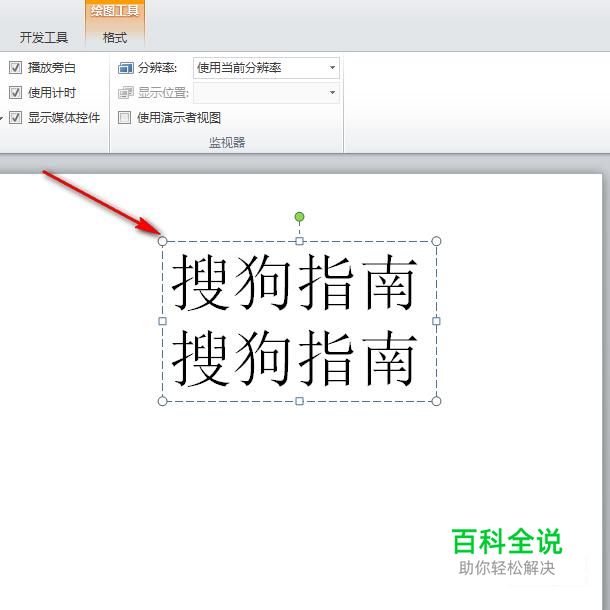610x610 pixels.
Task: Click the top-middle square handle of the text box
Action: click(299, 241)
